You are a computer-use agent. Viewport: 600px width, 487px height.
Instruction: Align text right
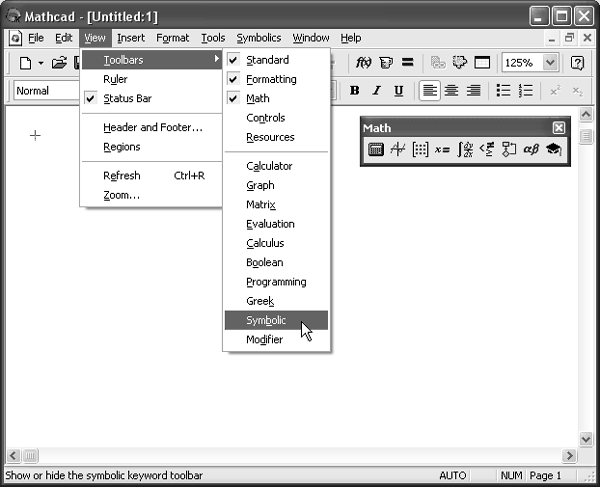[x=474, y=91]
